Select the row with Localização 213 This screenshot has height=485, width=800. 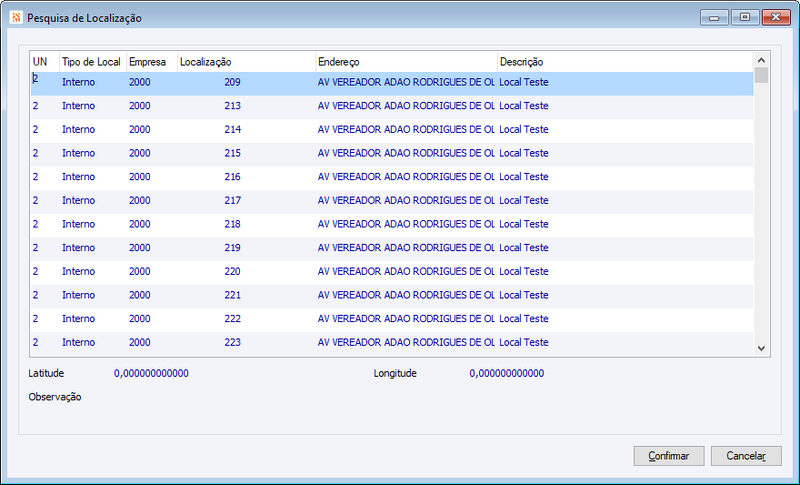point(392,106)
